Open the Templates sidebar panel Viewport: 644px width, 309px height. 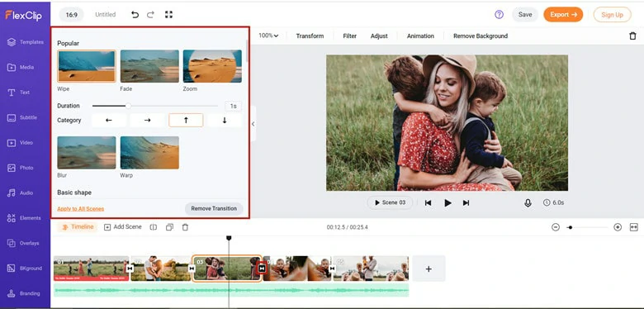25,42
